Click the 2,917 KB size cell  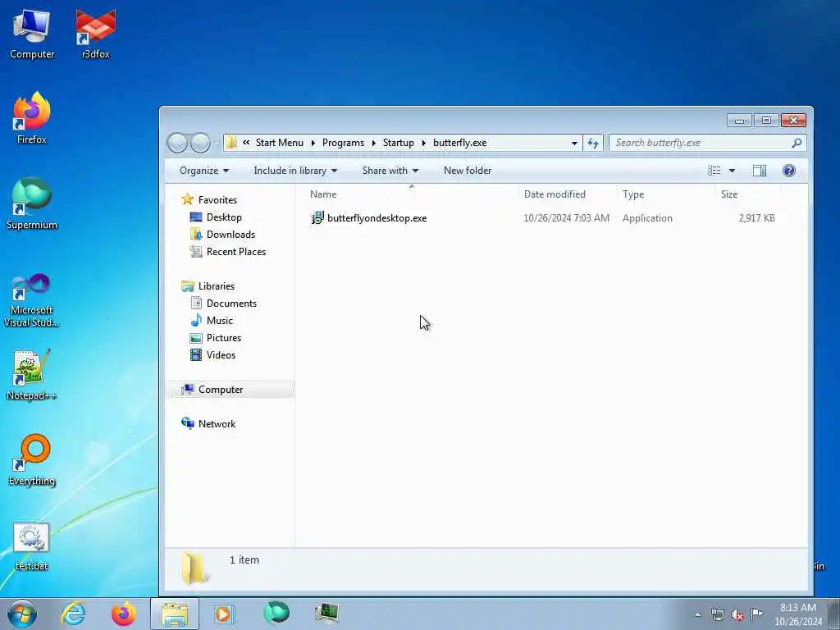coord(756,218)
